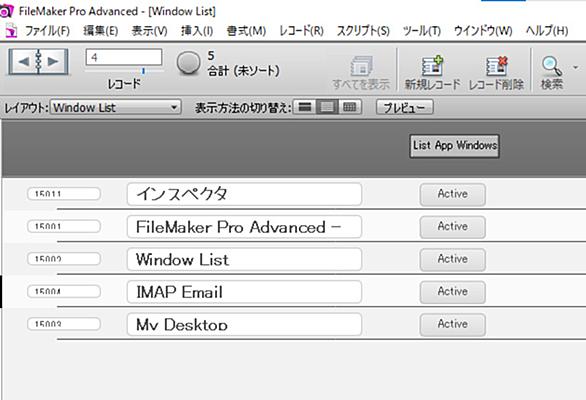Go to next record with book's right arrow

[53, 61]
